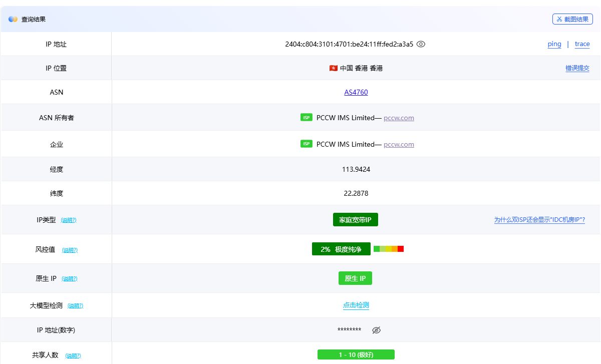Click 说明 help link next to IP类型
601x364 pixels.
point(69,220)
